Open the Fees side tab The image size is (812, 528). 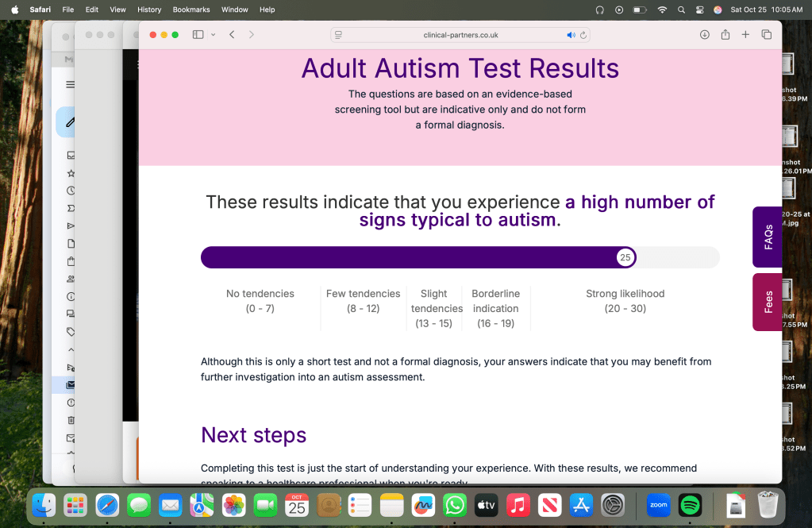coord(768,302)
